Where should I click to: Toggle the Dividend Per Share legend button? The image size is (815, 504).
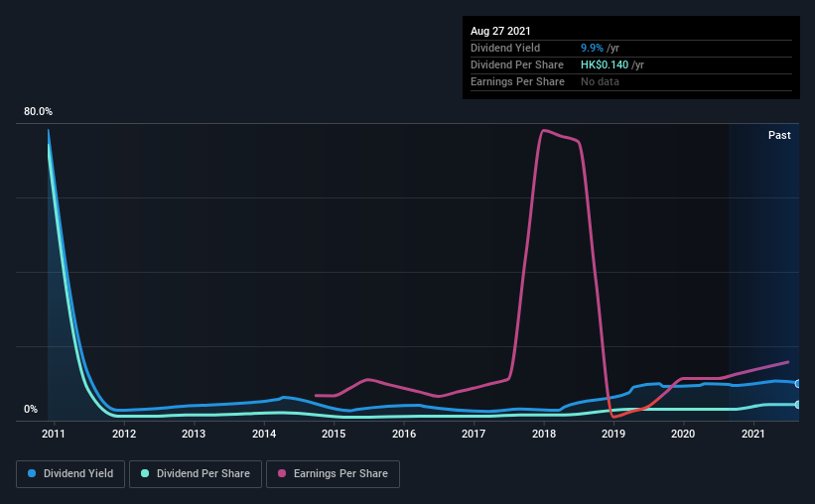[x=196, y=474]
